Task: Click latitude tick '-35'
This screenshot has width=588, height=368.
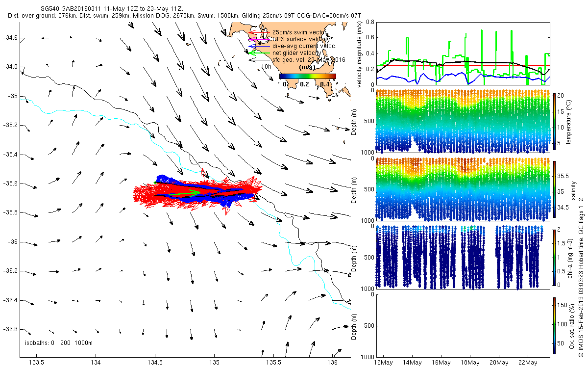Action: tap(13, 96)
